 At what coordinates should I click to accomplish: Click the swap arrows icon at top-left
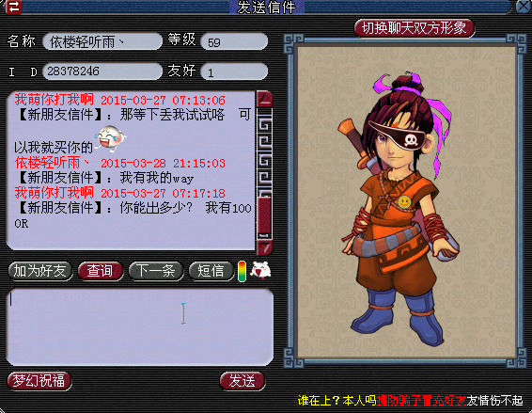pyautogui.click(x=14, y=8)
